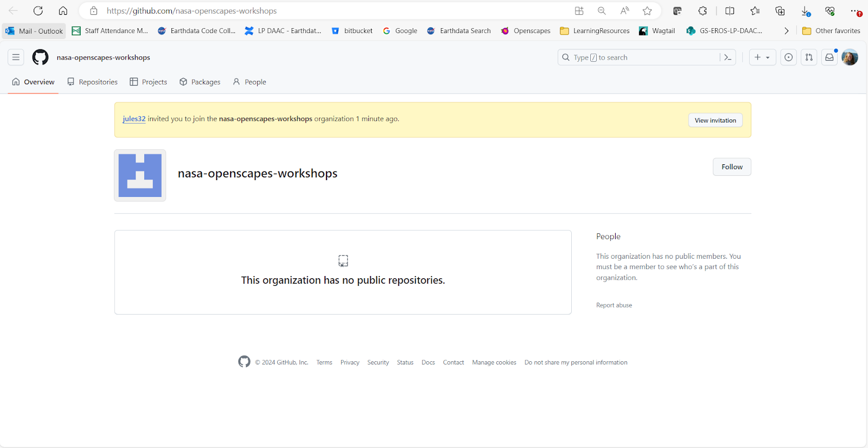Click Manage cookies in the footer
The image size is (868, 448).
pyautogui.click(x=494, y=362)
